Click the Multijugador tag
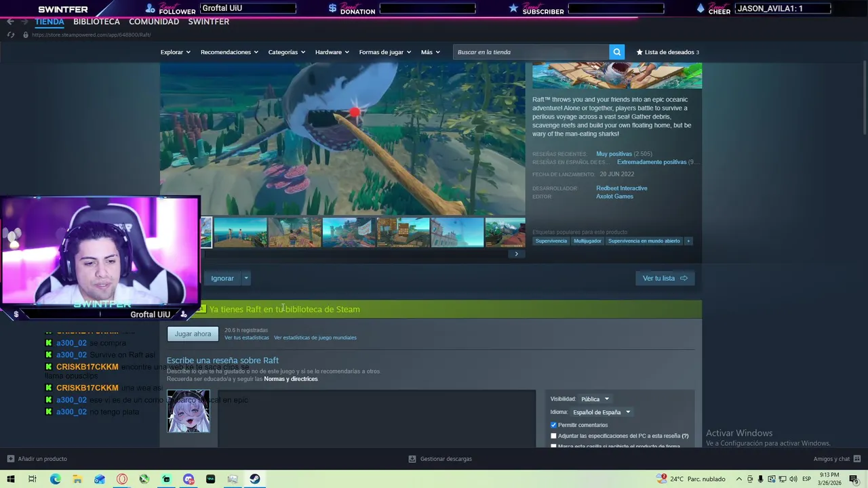This screenshot has height=488, width=868. pos(587,241)
